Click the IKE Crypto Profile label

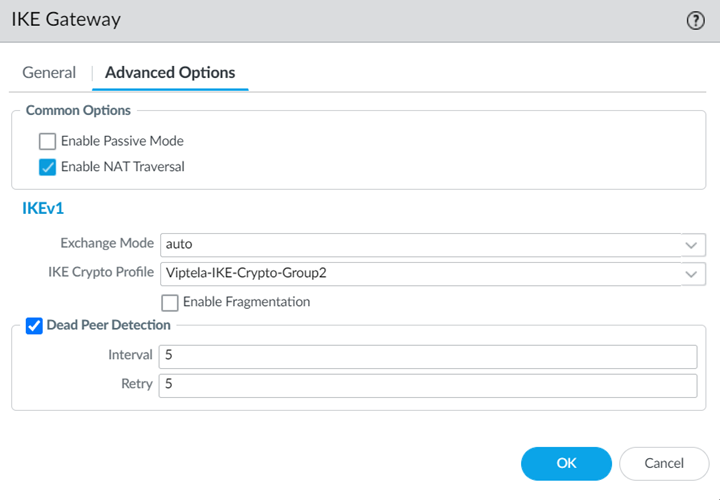pyautogui.click(x=101, y=272)
